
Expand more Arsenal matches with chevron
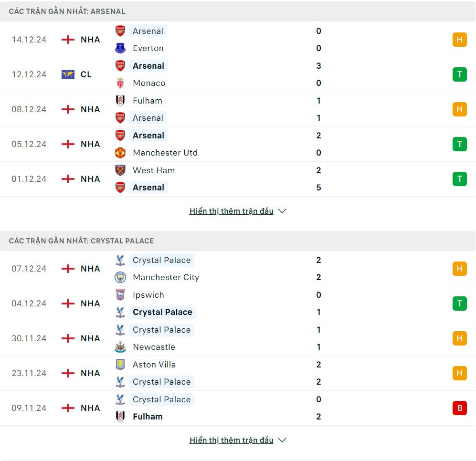[x=282, y=211]
